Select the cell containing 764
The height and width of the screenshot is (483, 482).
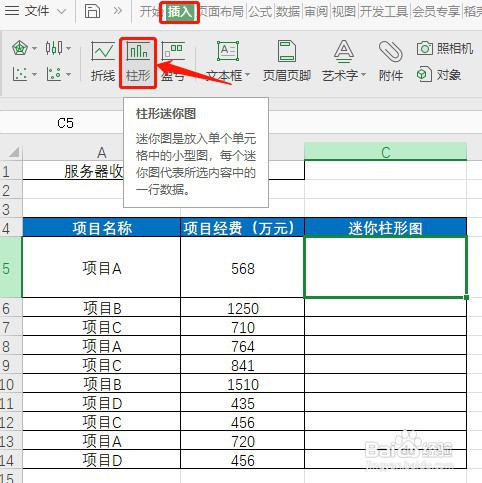pos(242,345)
